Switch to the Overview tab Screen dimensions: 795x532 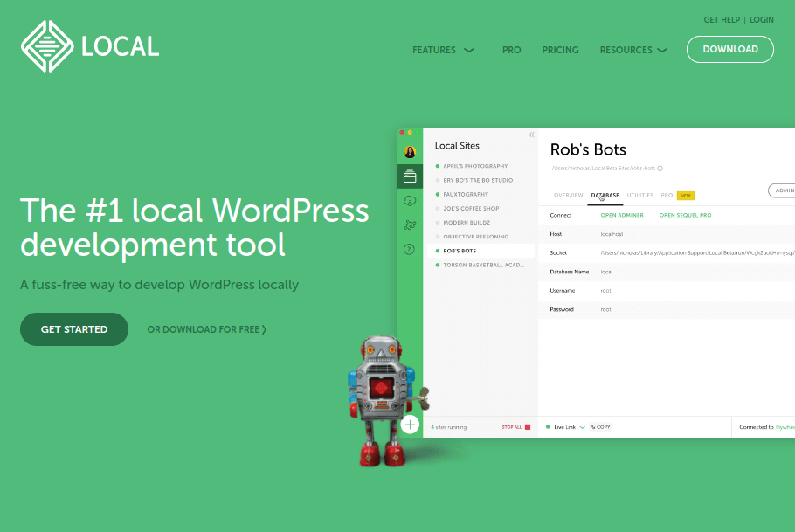click(x=568, y=196)
